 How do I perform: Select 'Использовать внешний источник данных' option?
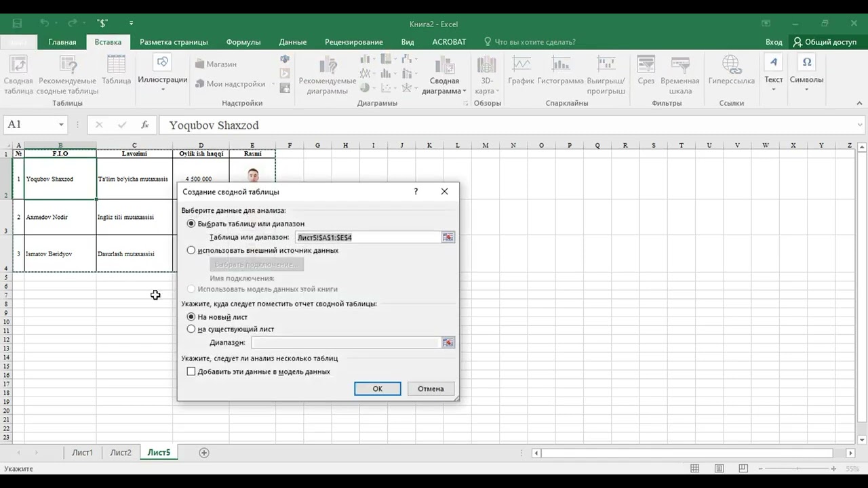pos(191,250)
